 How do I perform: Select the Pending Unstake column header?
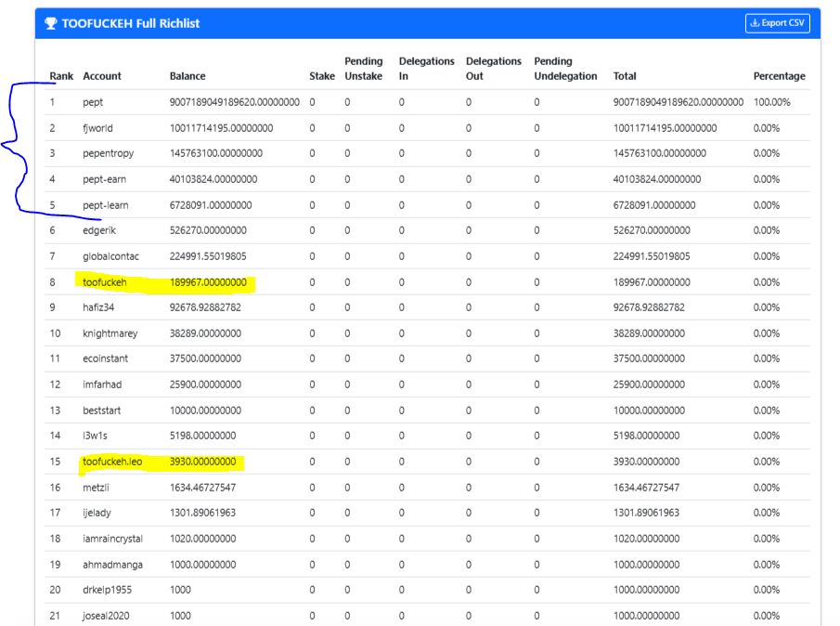coord(363,69)
